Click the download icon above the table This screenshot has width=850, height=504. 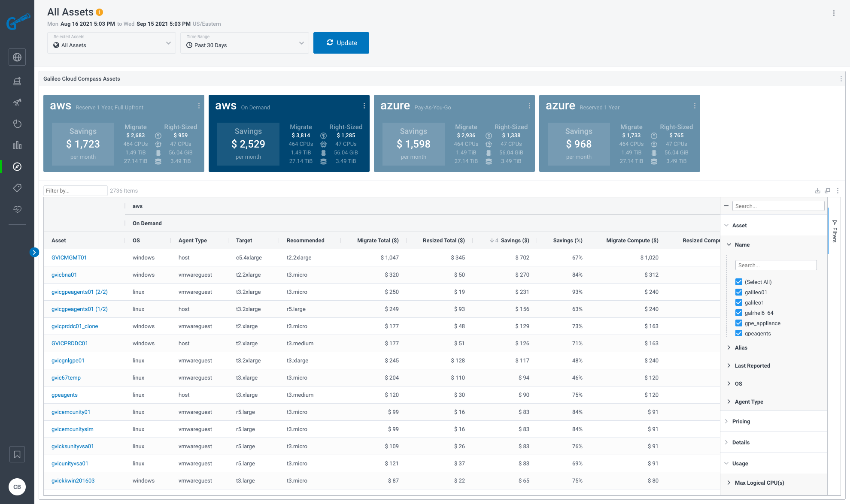point(817,191)
